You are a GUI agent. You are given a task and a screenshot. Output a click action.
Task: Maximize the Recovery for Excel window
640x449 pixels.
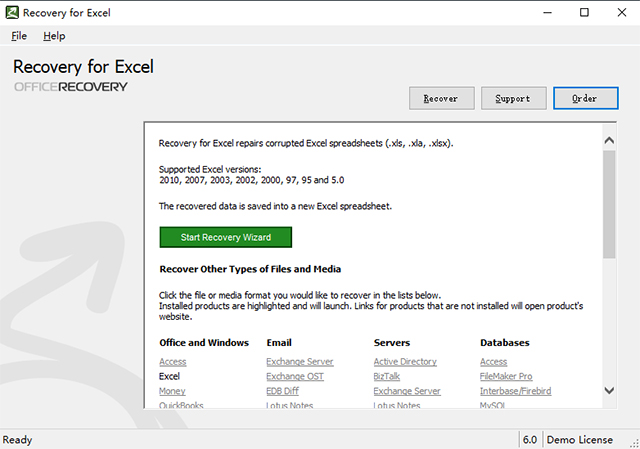(x=584, y=13)
